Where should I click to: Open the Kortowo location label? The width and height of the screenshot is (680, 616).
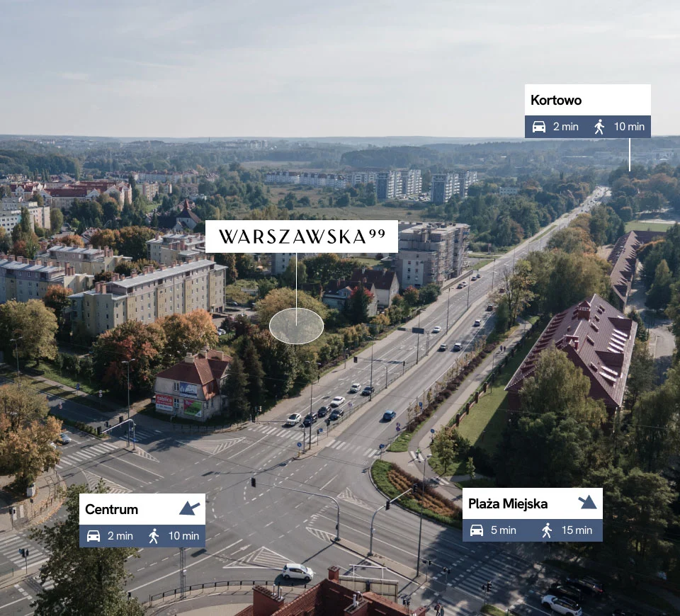556,101
